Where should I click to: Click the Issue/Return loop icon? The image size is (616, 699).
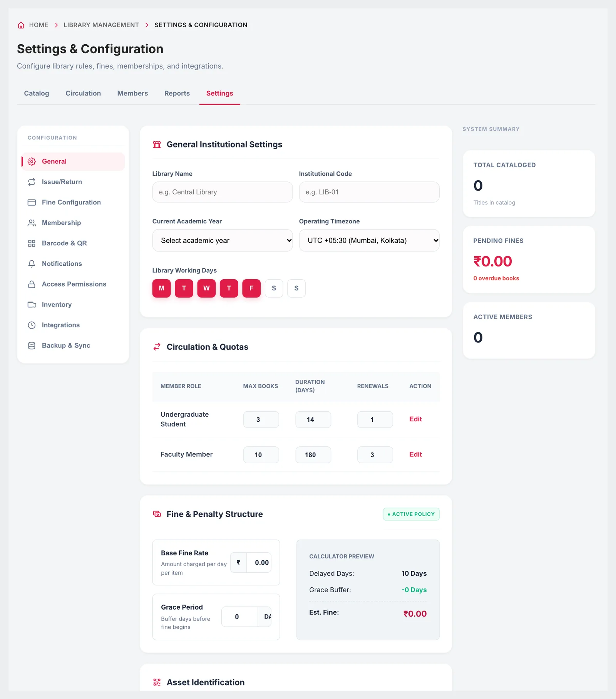32,182
